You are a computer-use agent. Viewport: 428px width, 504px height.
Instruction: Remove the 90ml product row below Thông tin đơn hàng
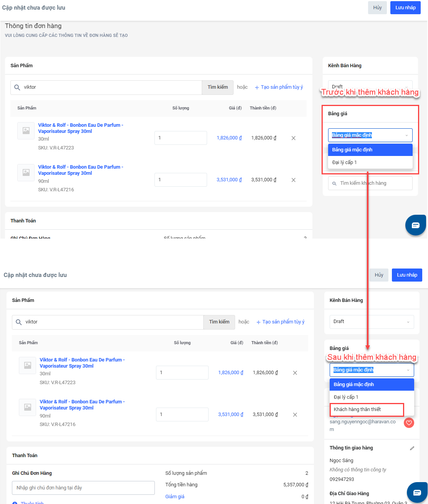tap(293, 180)
